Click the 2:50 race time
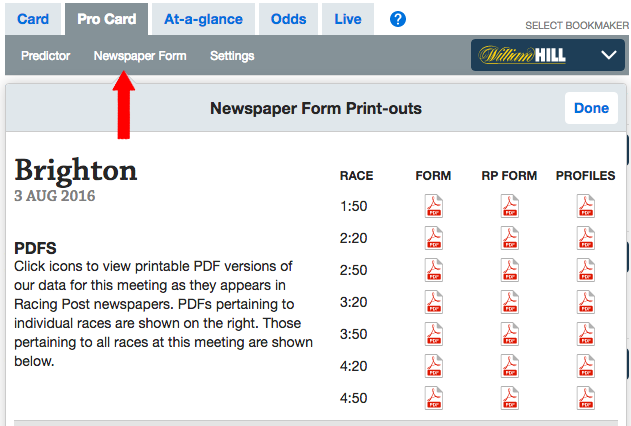 tap(353, 270)
